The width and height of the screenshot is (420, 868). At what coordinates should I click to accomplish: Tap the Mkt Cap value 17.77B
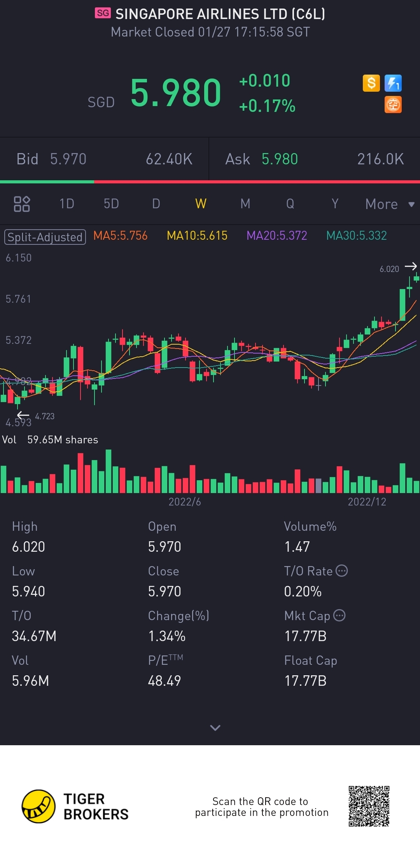click(305, 636)
